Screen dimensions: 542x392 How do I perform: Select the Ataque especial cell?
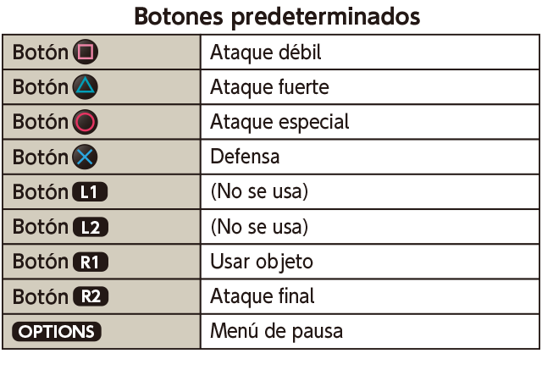[370, 122]
